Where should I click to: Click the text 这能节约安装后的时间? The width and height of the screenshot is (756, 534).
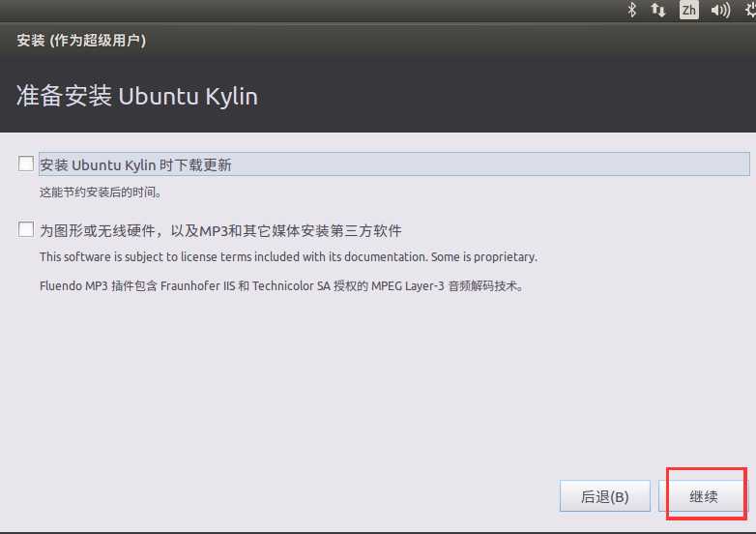[x=101, y=193]
